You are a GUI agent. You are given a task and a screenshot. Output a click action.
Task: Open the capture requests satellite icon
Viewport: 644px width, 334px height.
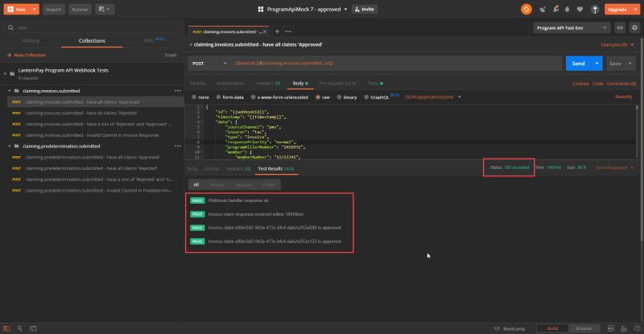543,9
